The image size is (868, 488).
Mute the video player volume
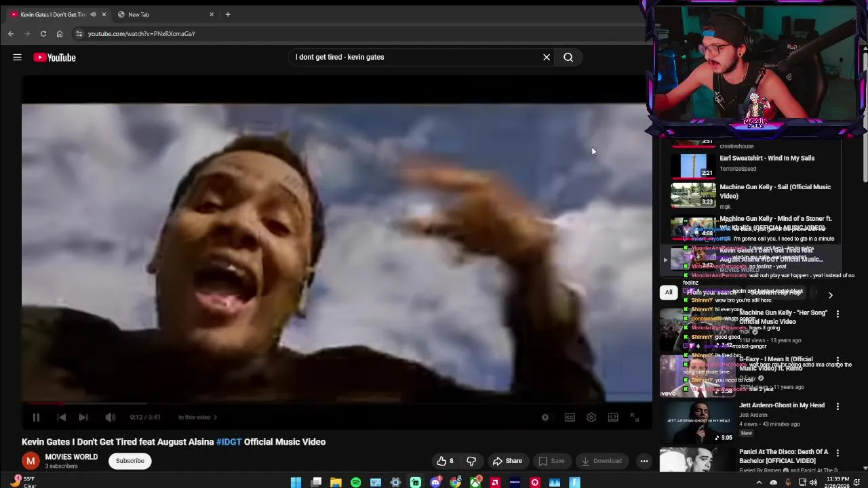tap(110, 418)
